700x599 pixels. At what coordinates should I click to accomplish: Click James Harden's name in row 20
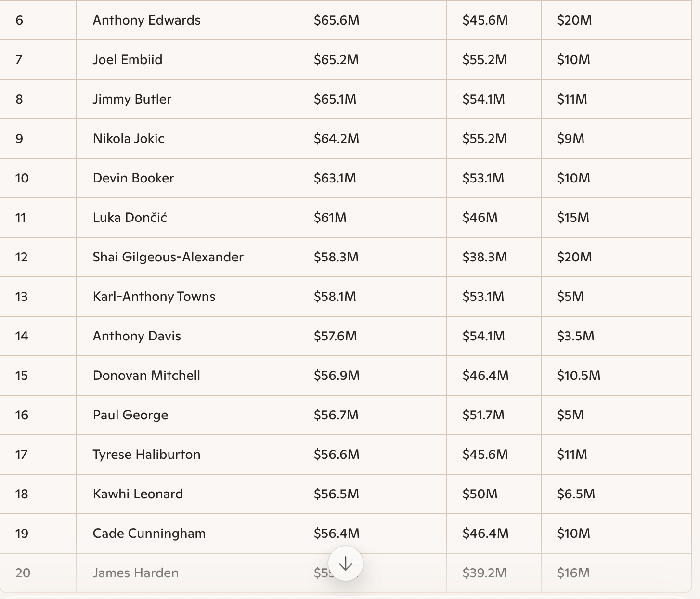(135, 573)
